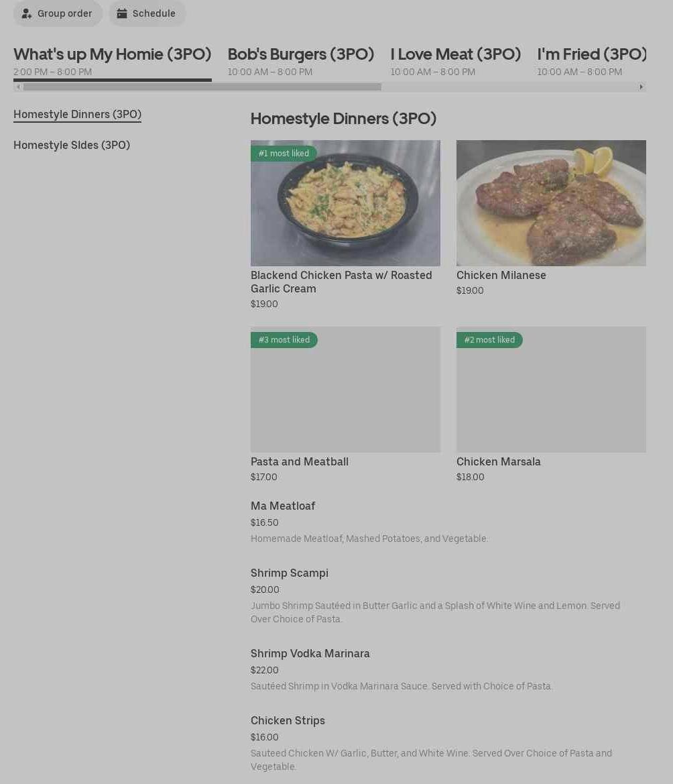
Task: Open the Ma Meatloaf menu item
Action: 448,522
